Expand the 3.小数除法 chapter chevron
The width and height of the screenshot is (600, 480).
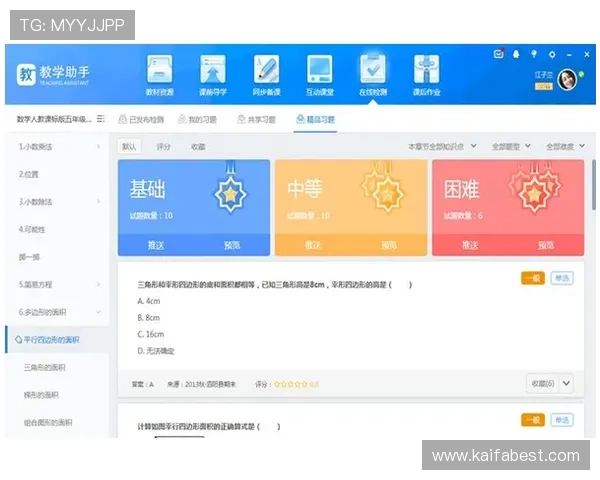point(98,202)
